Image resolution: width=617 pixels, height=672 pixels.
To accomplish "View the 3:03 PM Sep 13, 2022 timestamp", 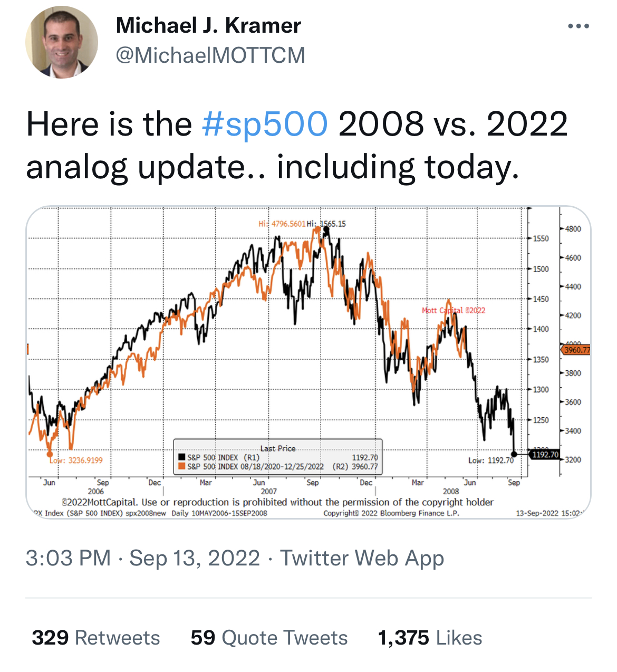I will tap(143, 558).
